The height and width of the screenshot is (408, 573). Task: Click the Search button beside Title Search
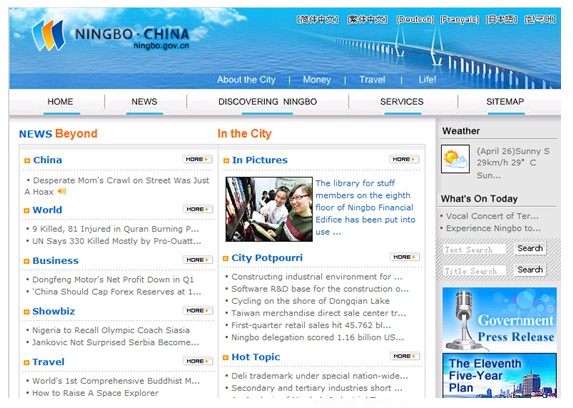click(x=530, y=270)
